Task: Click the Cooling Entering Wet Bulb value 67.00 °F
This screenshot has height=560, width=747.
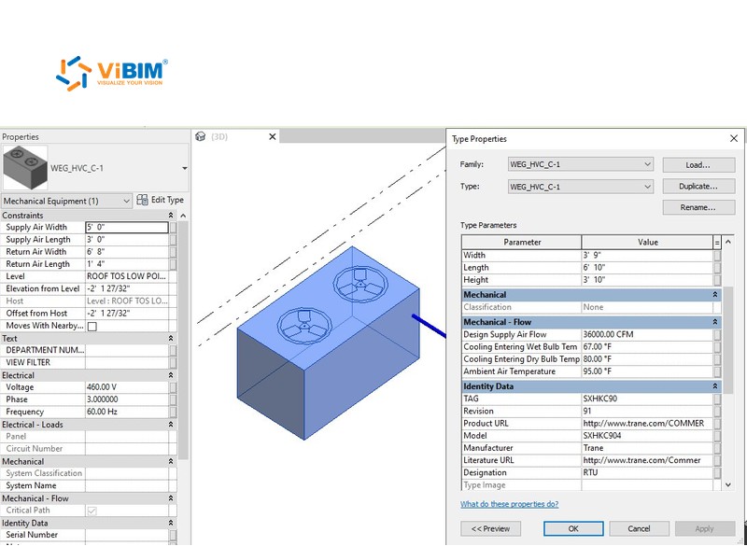Action: point(647,346)
